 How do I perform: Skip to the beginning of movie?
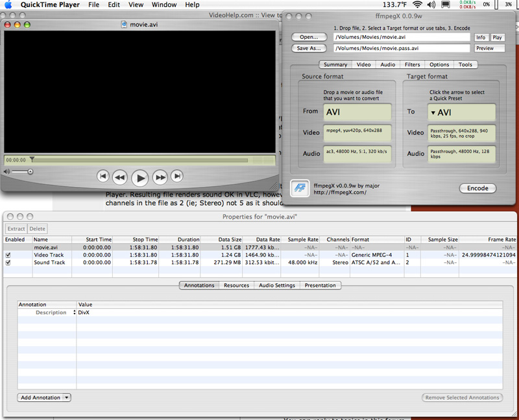tap(103, 176)
